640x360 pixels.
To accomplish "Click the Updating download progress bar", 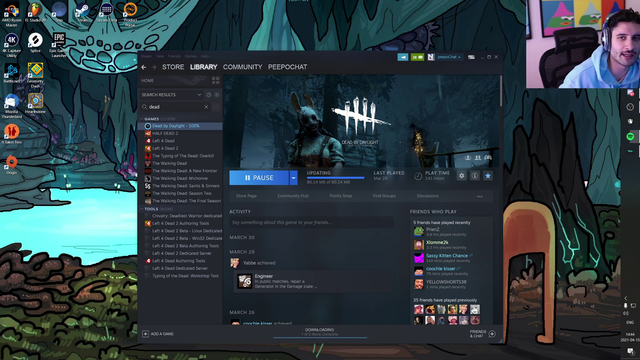I will click(336, 178).
